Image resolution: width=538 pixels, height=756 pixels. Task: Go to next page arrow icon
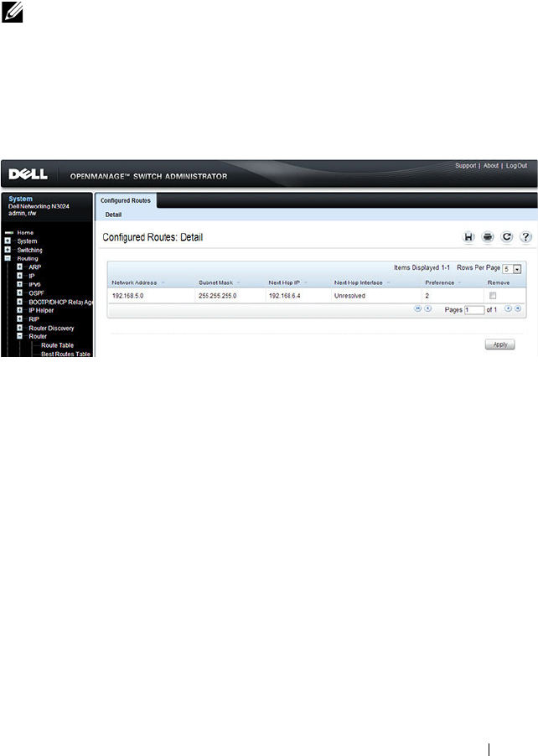[x=508, y=308]
